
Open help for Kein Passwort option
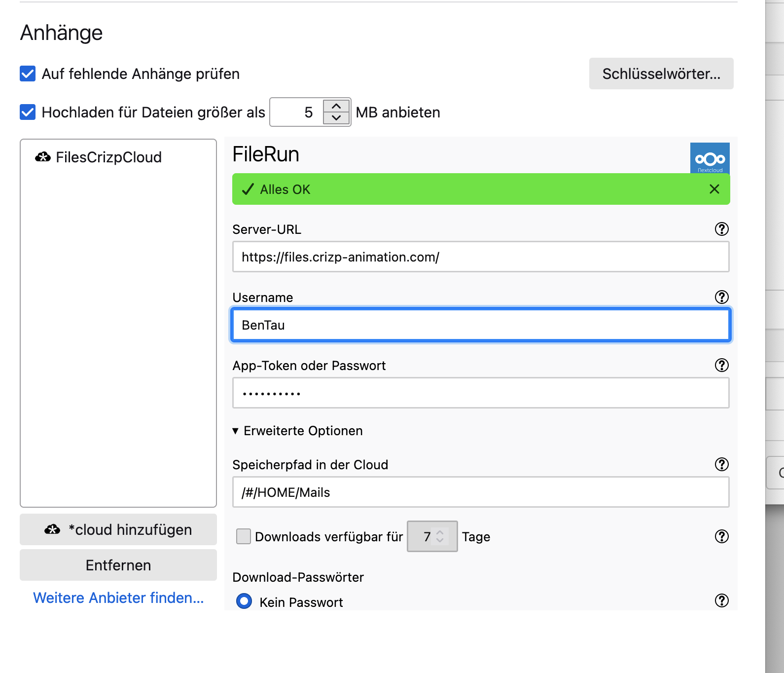click(x=721, y=600)
